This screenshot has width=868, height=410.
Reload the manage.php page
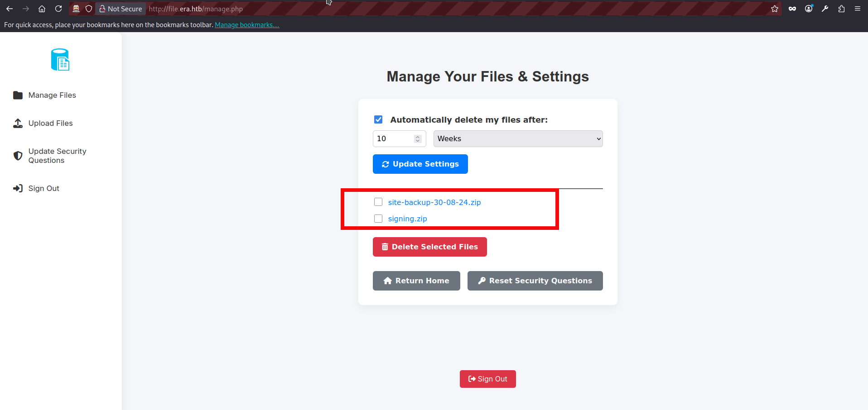point(58,9)
